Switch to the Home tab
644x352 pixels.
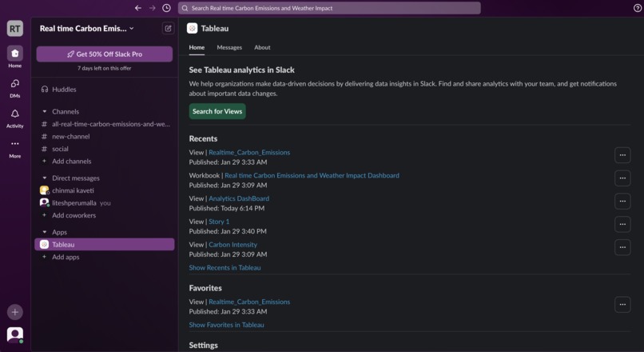click(197, 47)
